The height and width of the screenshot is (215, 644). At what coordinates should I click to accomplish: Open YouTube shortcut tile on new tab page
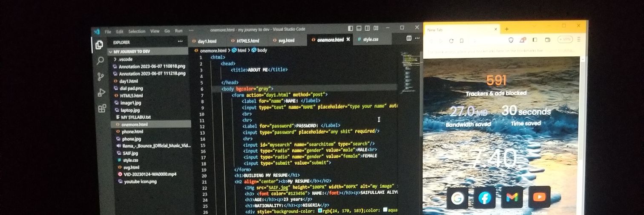pos(540,197)
